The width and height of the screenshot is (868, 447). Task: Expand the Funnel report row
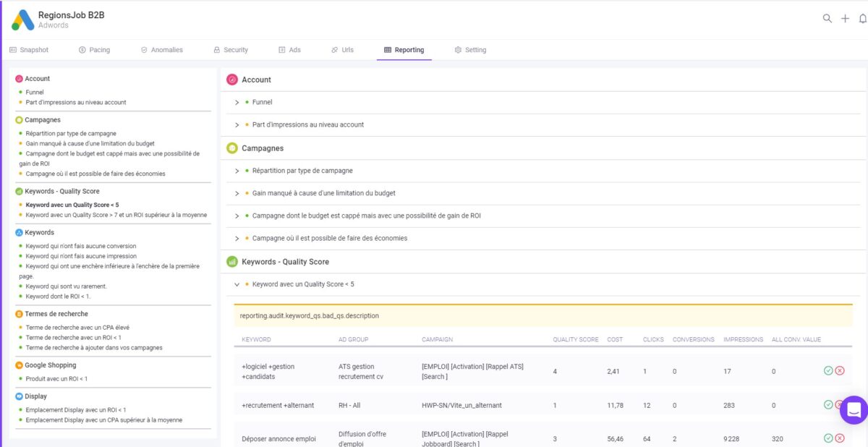[x=236, y=103]
